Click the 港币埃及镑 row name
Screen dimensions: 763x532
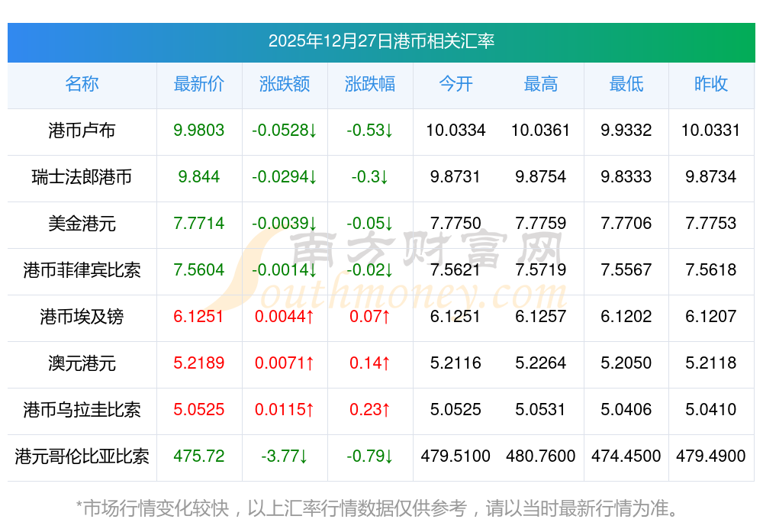click(x=82, y=317)
